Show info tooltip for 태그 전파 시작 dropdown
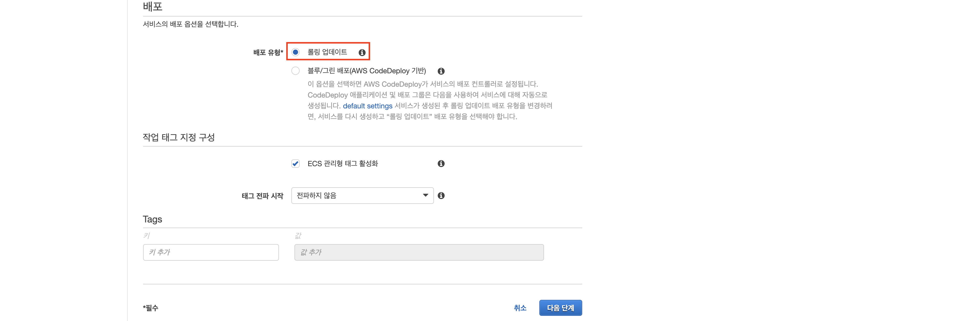The width and height of the screenshot is (980, 321). click(x=441, y=195)
